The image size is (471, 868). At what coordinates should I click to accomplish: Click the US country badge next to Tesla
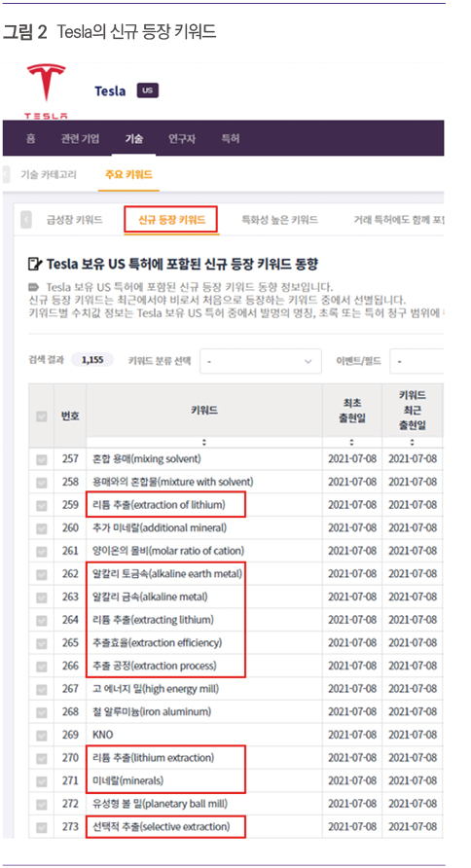(x=148, y=90)
